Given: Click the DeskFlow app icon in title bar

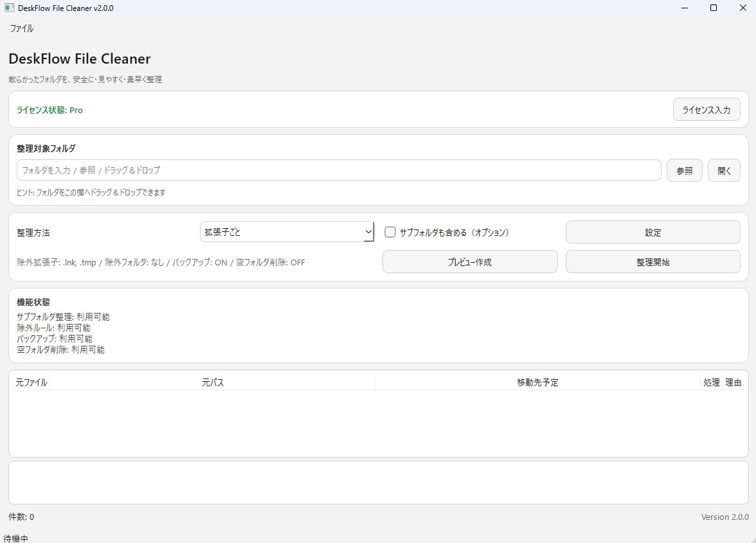Looking at the screenshot, I should coord(9,8).
